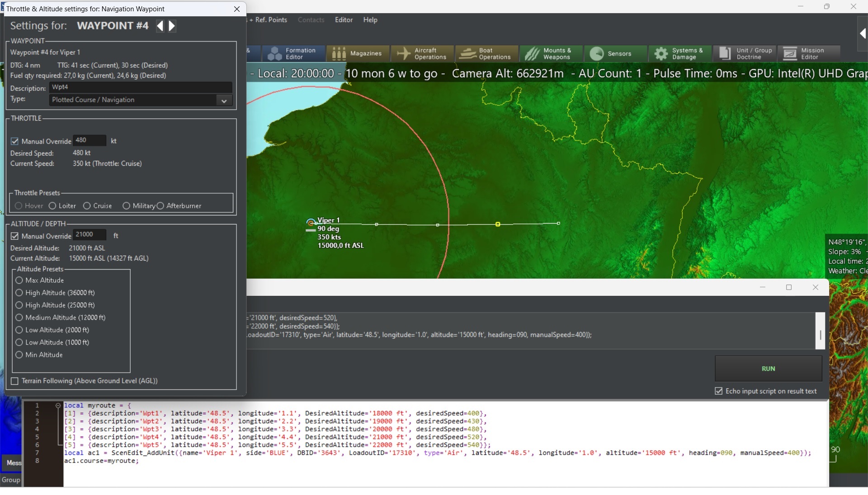
Task: Expand the waypoint Type dropdown
Action: 224,101
